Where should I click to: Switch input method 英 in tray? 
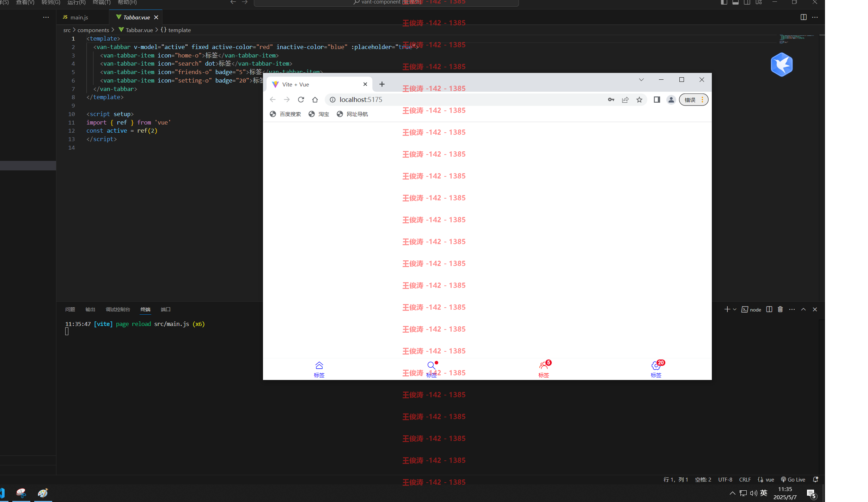tap(764, 493)
